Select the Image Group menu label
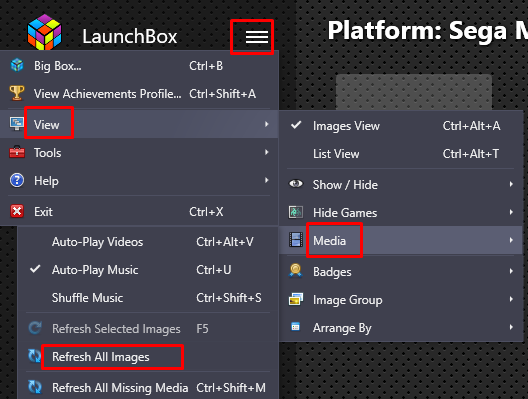This screenshot has width=528, height=399. click(348, 300)
